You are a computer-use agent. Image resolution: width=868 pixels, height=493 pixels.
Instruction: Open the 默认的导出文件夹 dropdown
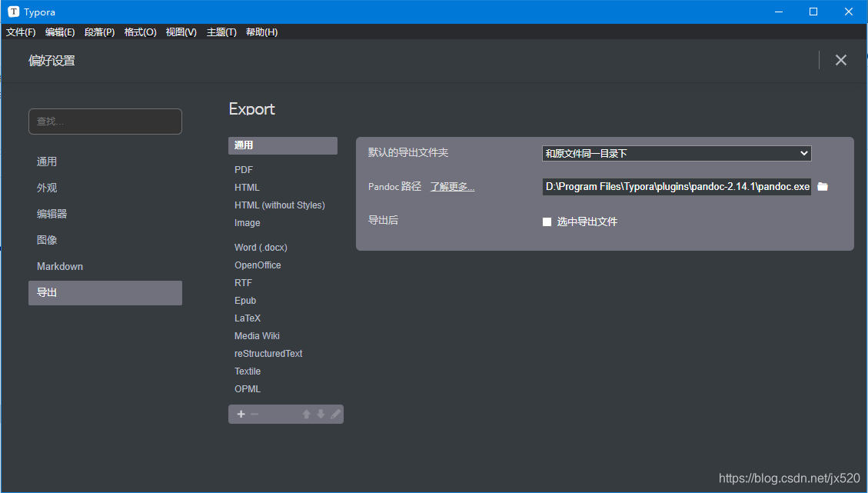[677, 154]
